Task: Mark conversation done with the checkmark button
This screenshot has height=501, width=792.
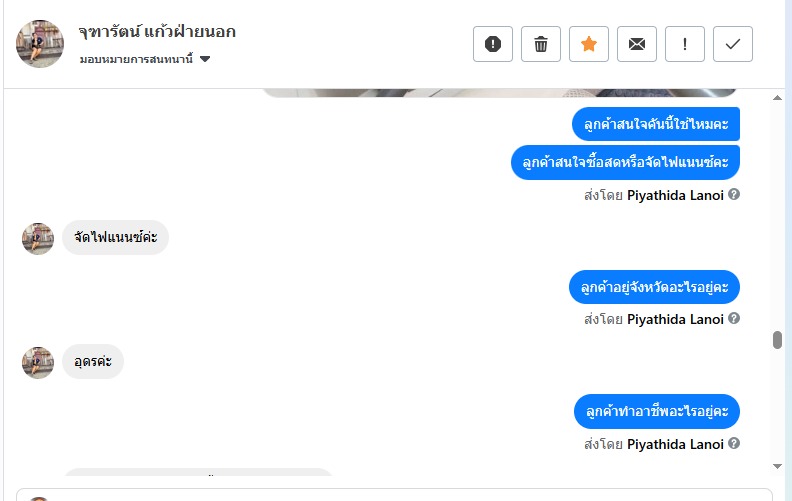Action: coord(733,44)
